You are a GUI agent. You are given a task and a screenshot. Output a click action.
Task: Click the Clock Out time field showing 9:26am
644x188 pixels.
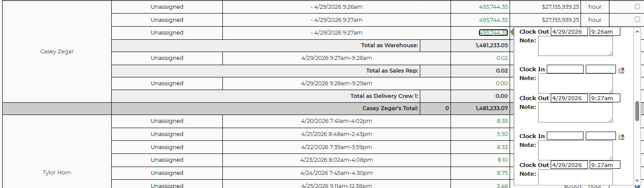pos(605,32)
